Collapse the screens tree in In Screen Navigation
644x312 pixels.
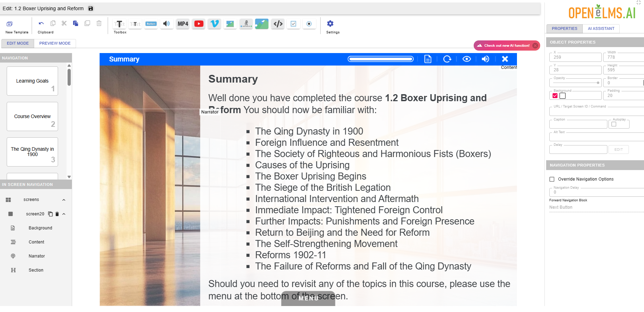click(64, 200)
